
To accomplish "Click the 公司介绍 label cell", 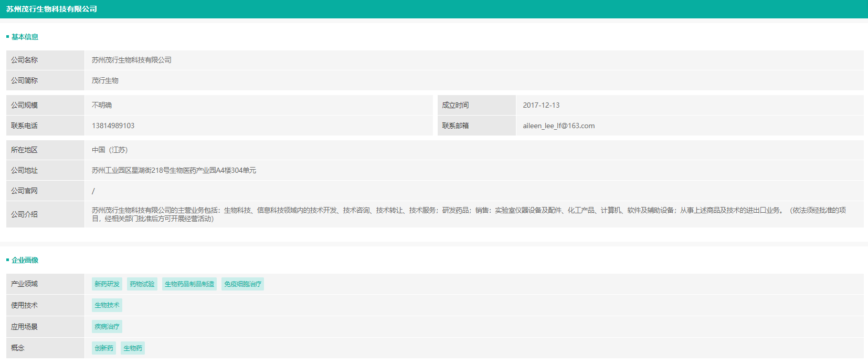I will (45, 214).
